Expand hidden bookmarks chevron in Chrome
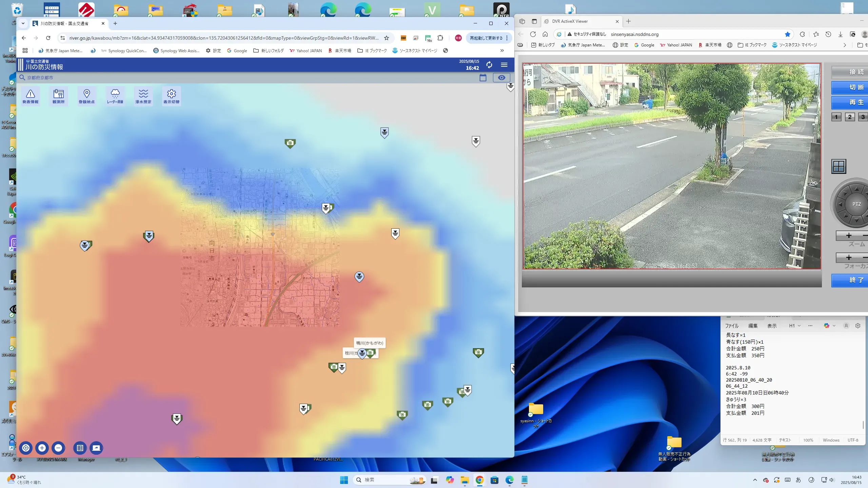Viewport: 868px width, 488px height. (x=502, y=50)
